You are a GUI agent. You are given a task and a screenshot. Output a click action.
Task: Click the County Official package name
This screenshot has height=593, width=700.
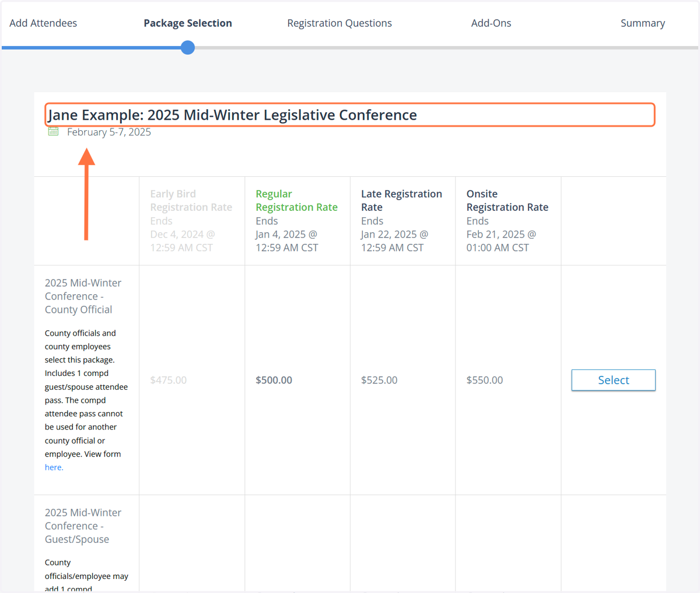click(83, 296)
